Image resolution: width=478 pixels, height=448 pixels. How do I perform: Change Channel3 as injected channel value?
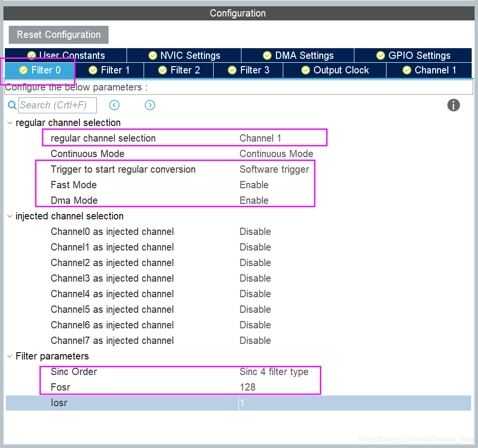[255, 278]
